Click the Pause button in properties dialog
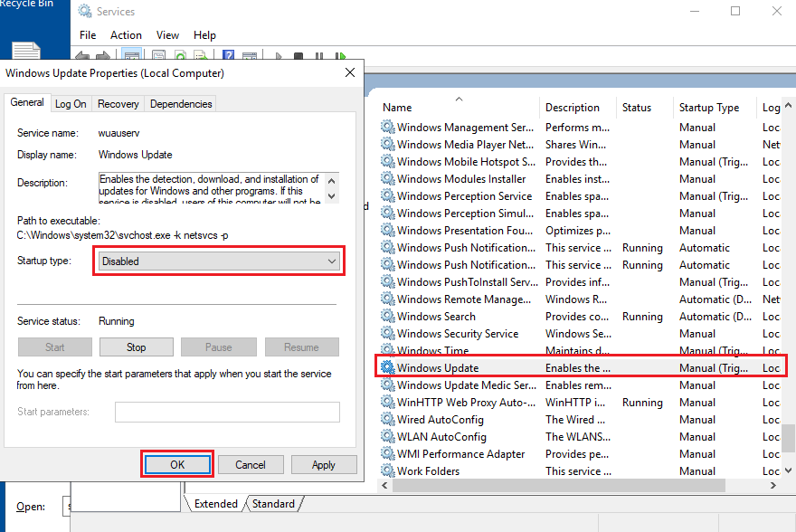Viewport: 796px width, 532px height. (219, 347)
